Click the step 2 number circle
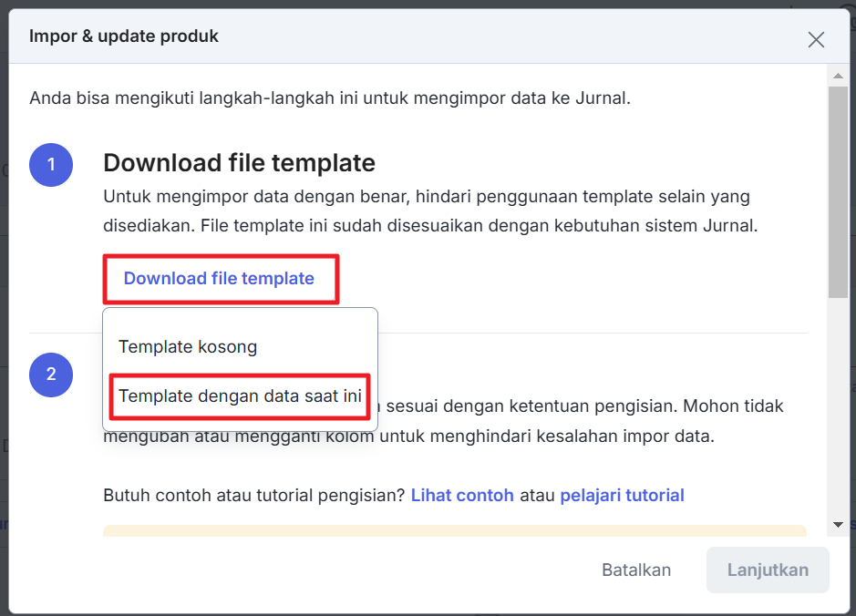Viewport: 856px width, 616px height. 51,375
